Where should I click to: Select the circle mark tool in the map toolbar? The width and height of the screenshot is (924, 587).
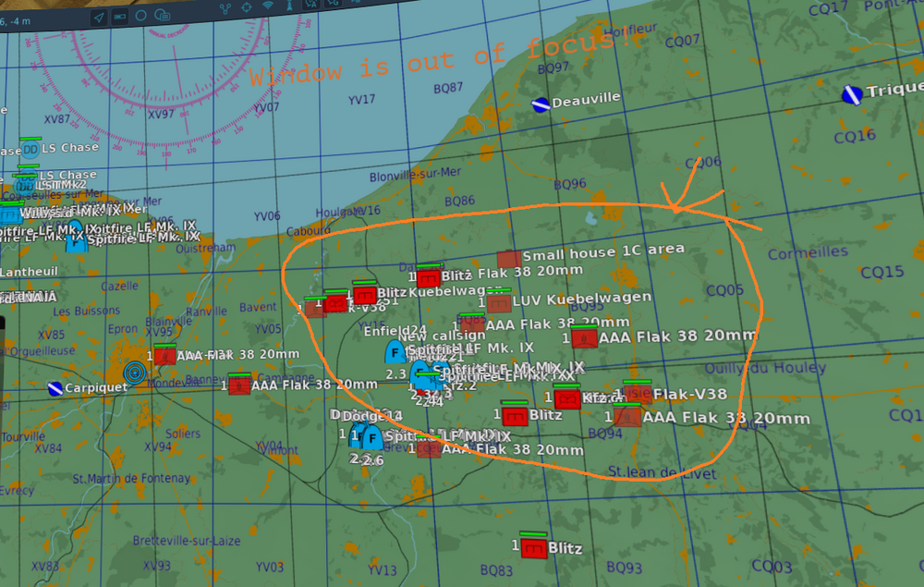(x=140, y=16)
